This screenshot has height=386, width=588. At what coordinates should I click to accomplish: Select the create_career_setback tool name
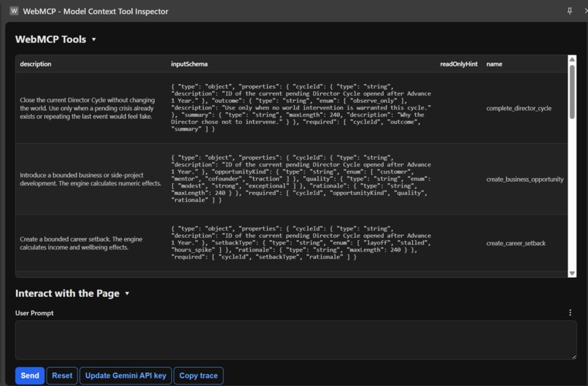click(516, 243)
